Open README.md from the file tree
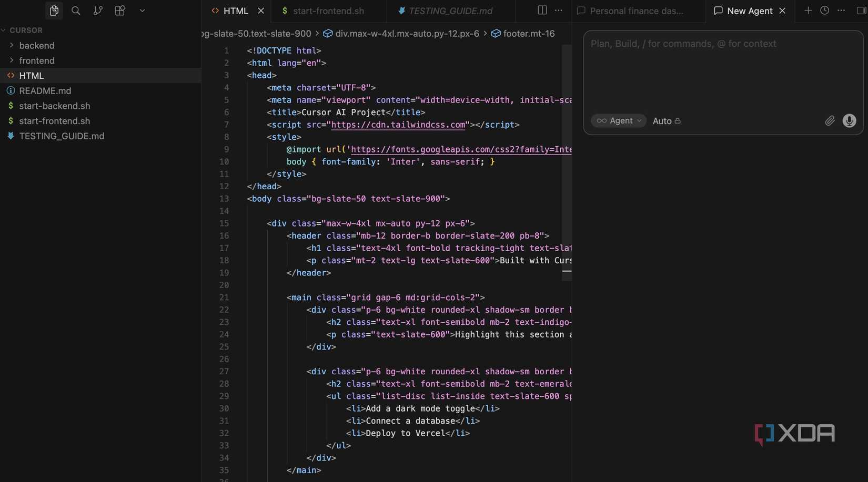This screenshot has height=482, width=868. [x=100, y=91]
